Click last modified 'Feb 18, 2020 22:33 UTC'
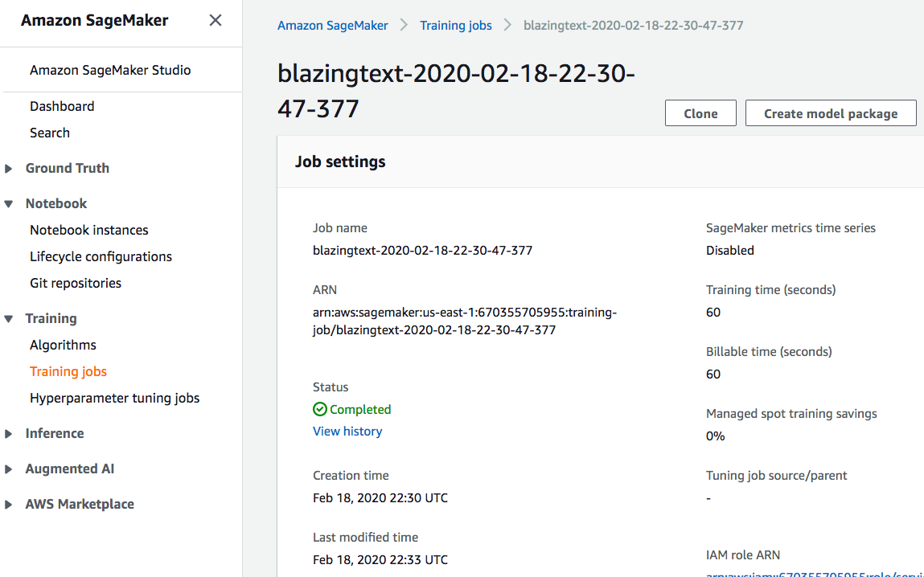The image size is (924, 577). (380, 559)
